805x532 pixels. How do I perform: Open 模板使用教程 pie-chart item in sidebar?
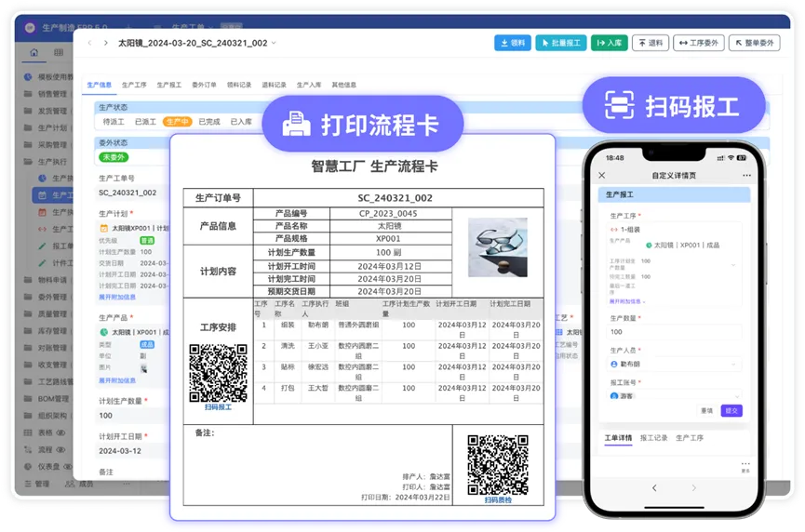pyautogui.click(x=48, y=77)
